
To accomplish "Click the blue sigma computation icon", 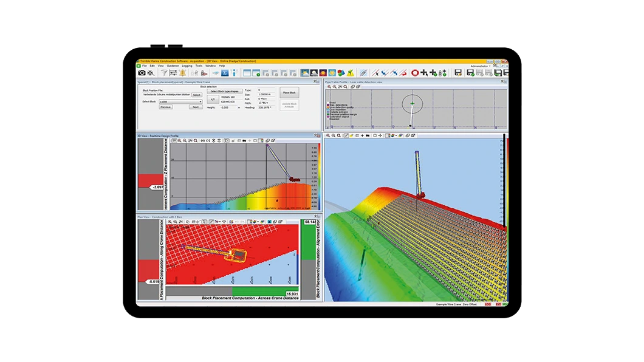I will [x=225, y=73].
